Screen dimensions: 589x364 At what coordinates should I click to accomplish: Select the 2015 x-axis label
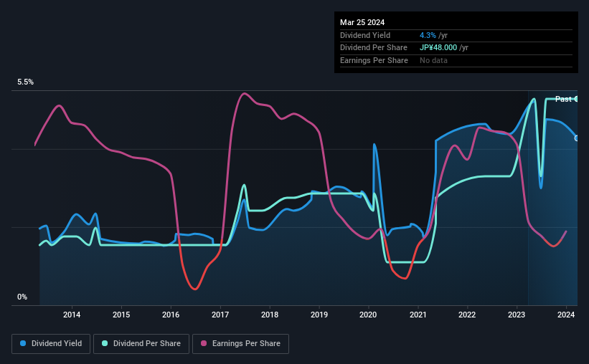click(x=121, y=315)
